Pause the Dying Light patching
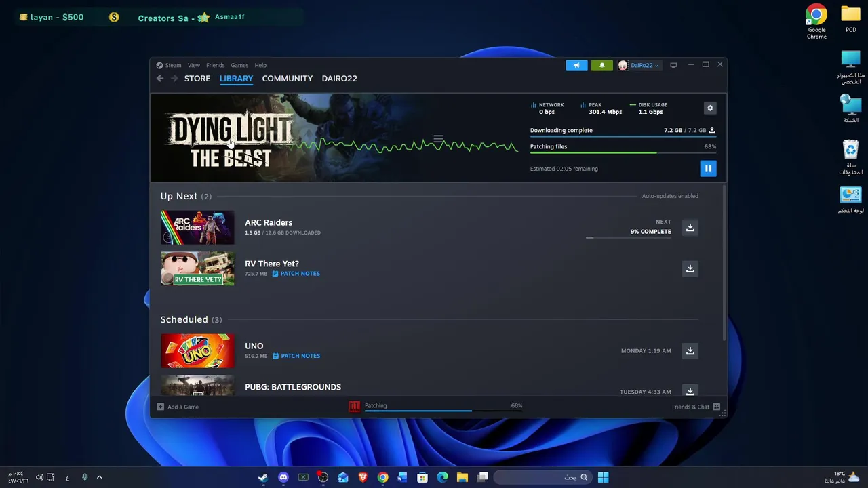The width and height of the screenshot is (868, 488). (x=708, y=169)
